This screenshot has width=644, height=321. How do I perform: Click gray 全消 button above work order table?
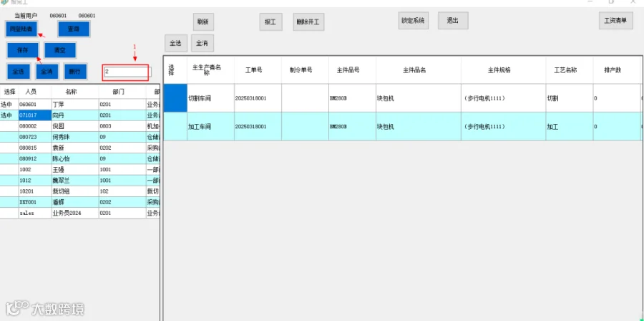pyautogui.click(x=202, y=43)
